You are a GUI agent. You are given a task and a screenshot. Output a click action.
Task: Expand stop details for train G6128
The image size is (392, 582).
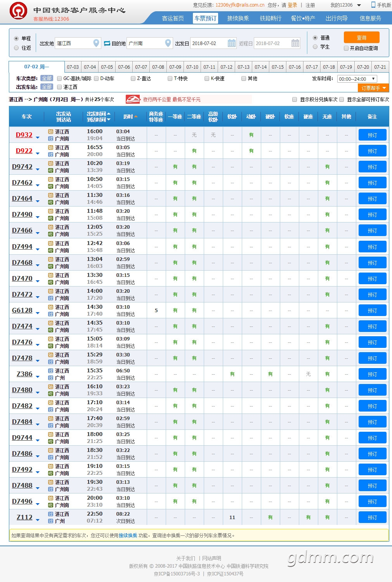[38, 313]
